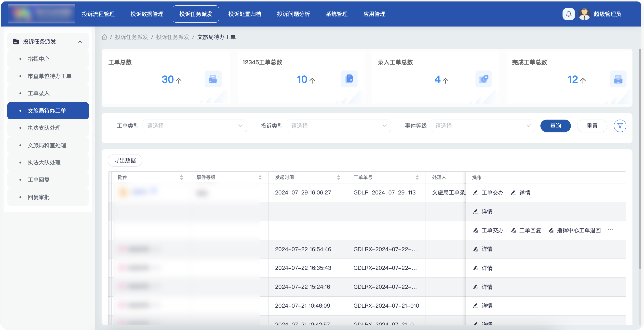The width and height of the screenshot is (644, 330).
Task: Switch to 投诉流程管理 tab
Action: [98, 14]
